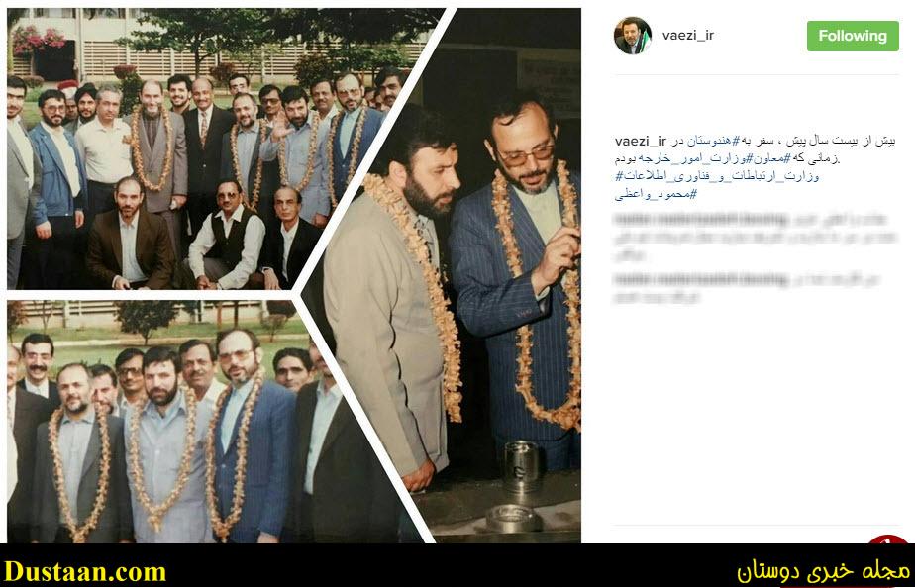This screenshot has height=588, width=915.
Task: Click the مجله خبری دوستان banner text
Action: pyautogui.click(x=823, y=571)
